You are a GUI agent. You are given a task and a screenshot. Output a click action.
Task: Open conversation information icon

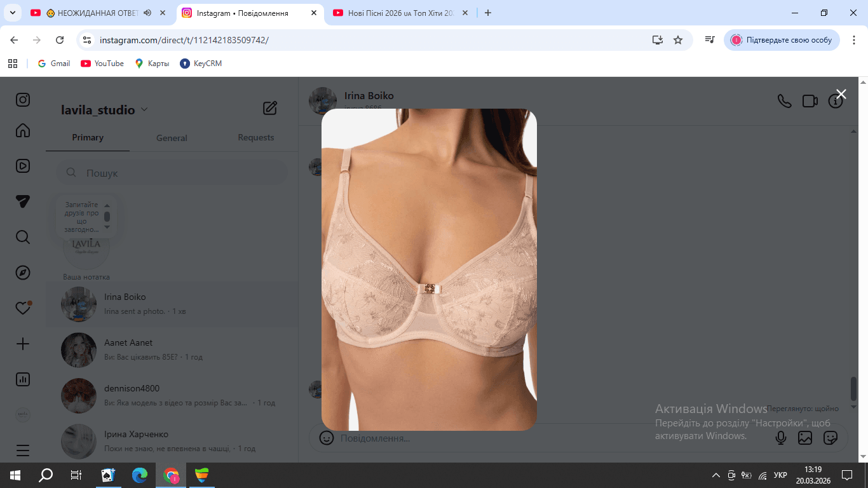coord(836,101)
